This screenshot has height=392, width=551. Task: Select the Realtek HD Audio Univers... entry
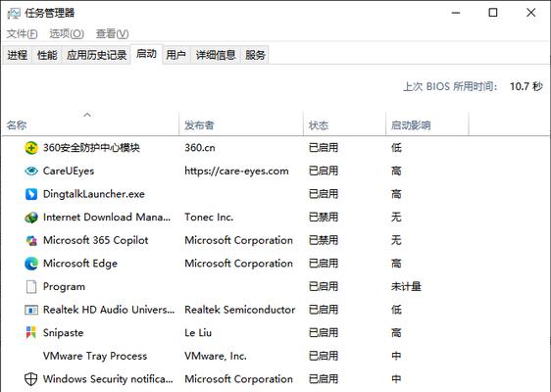click(x=109, y=310)
